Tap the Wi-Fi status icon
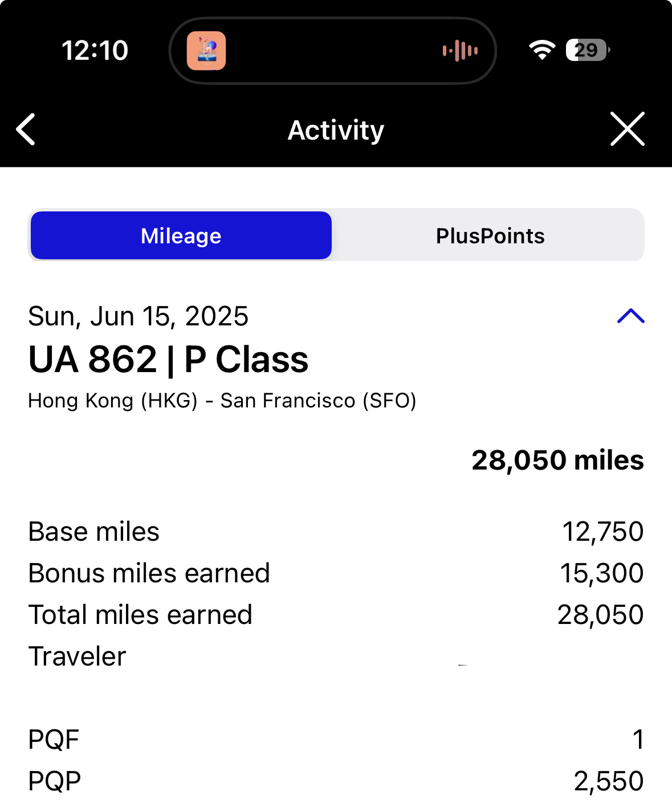672x812 pixels. point(541,50)
